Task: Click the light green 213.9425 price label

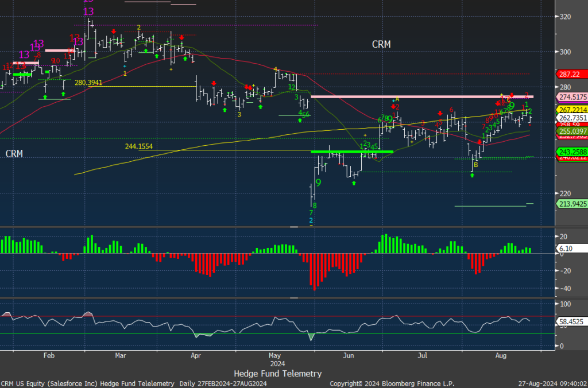Action: tap(573, 204)
